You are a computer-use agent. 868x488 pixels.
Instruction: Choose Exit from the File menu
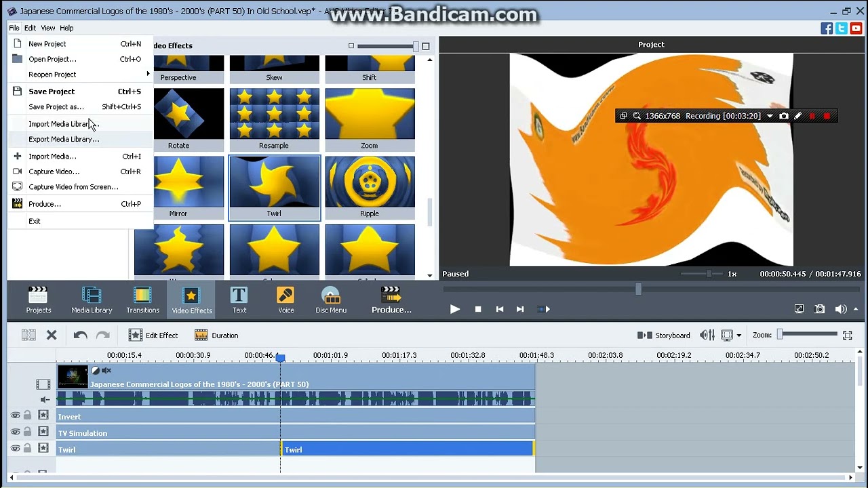pyautogui.click(x=81, y=221)
